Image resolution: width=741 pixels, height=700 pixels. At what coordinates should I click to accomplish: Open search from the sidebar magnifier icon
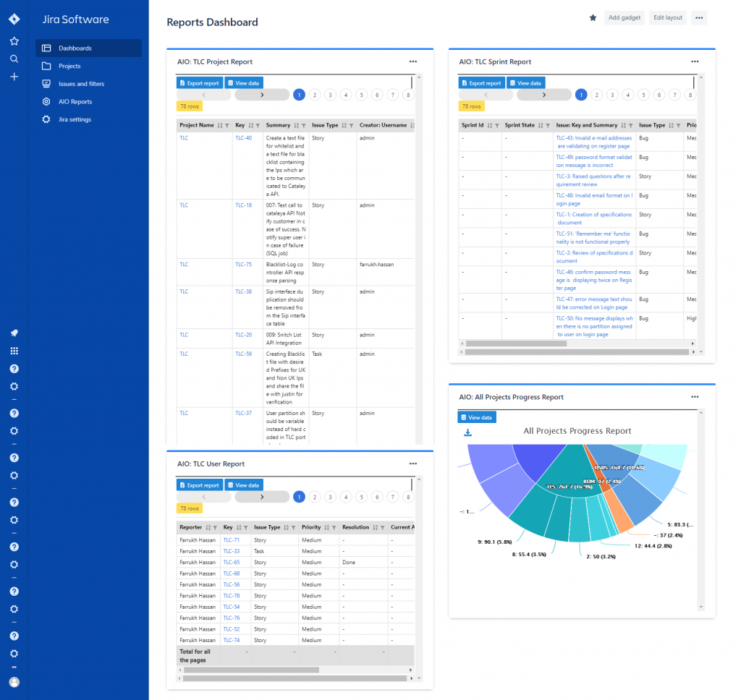coord(14,59)
